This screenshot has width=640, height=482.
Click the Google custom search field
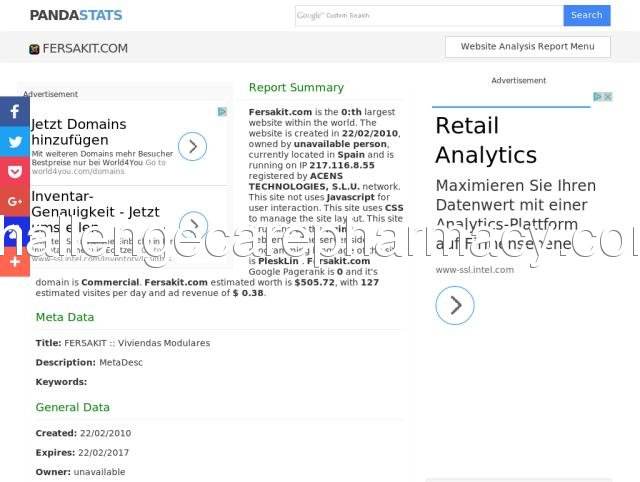(x=429, y=16)
